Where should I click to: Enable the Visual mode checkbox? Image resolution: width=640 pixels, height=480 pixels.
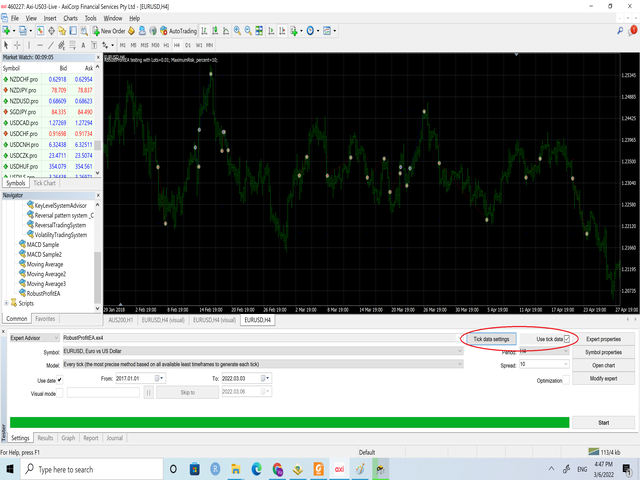pyautogui.click(x=60, y=393)
